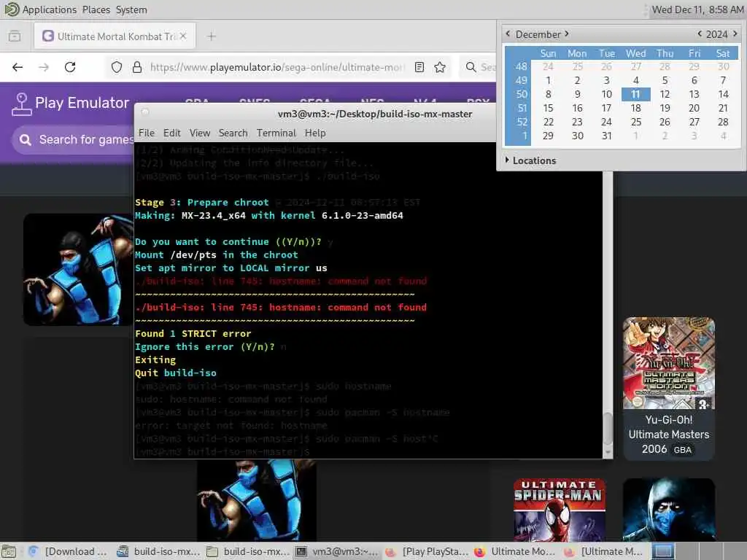
Task: Click the Play Emulator joystick logo
Action: click(x=21, y=104)
